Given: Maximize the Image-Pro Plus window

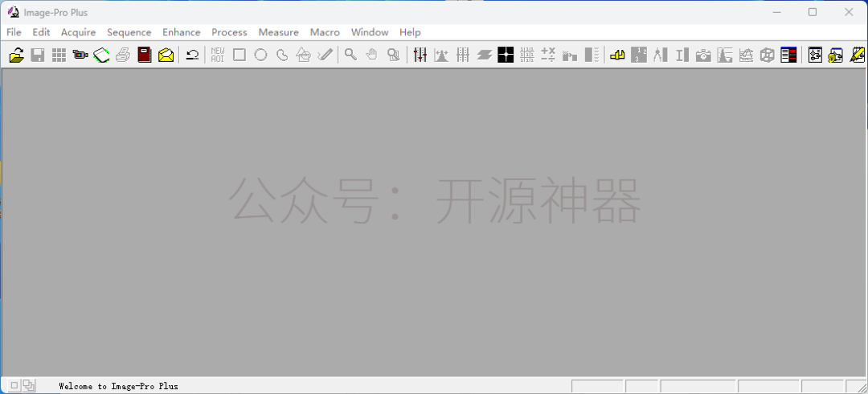Looking at the screenshot, I should point(813,12).
